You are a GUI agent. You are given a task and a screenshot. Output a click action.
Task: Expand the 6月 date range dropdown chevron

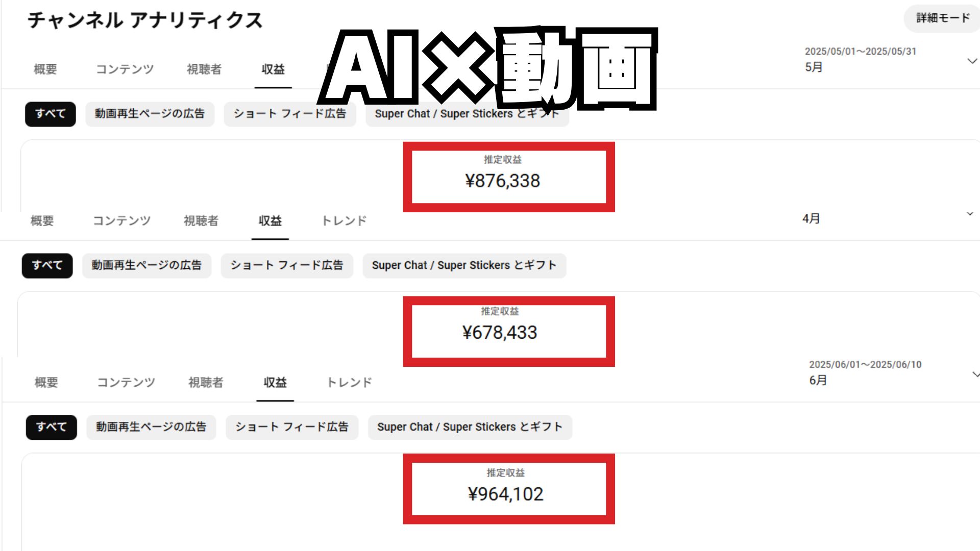tap(975, 374)
